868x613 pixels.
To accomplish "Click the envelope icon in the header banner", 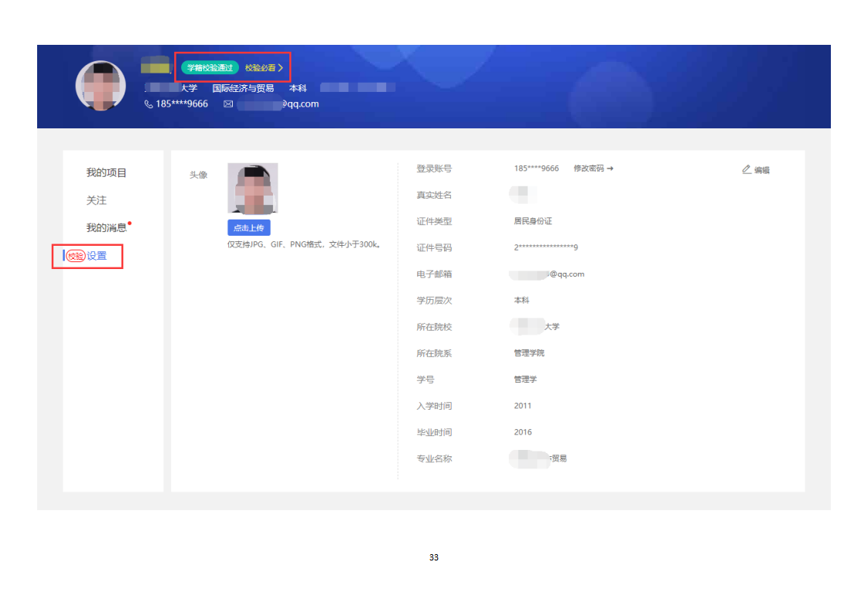I will click(228, 104).
